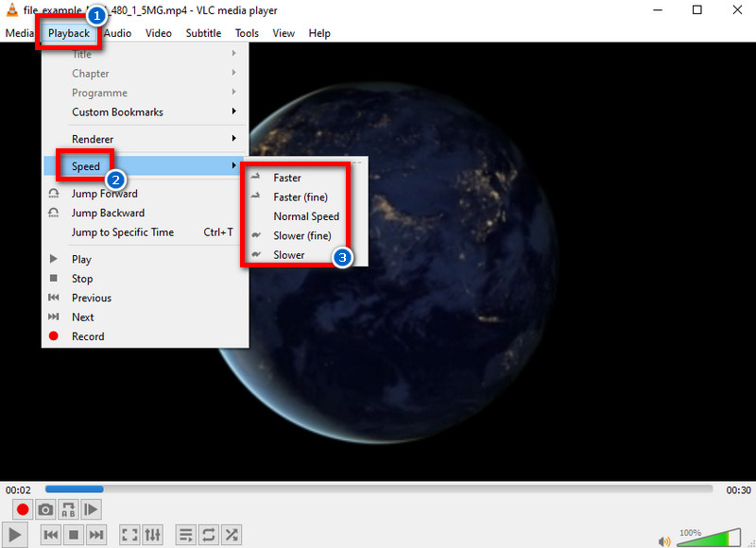
Task: Open the Media menu
Action: [19, 33]
